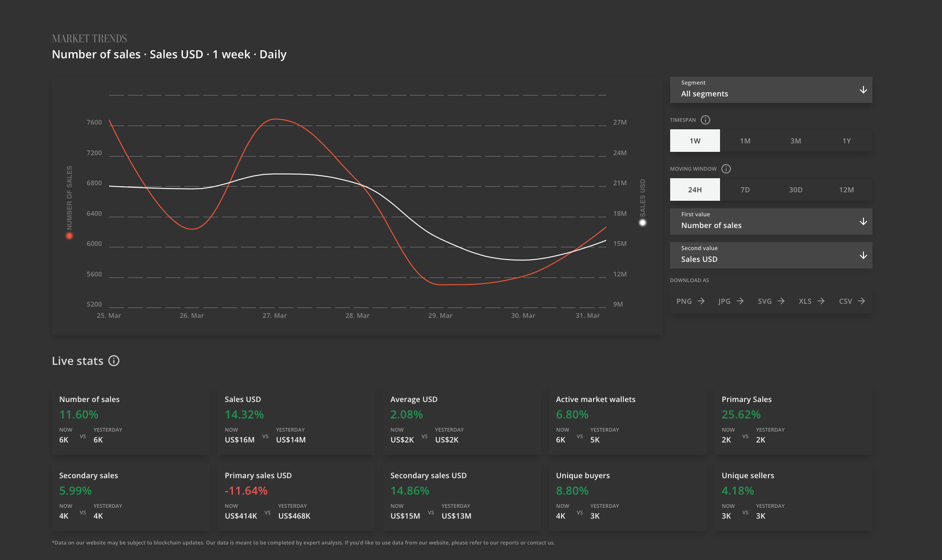The image size is (942, 560).
Task: Click the arrow icon beside SVG
Action: click(x=781, y=301)
